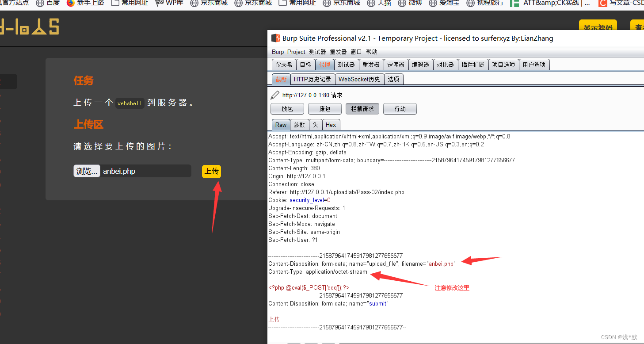Click the 行动 action button
644x344 pixels.
[x=400, y=109]
